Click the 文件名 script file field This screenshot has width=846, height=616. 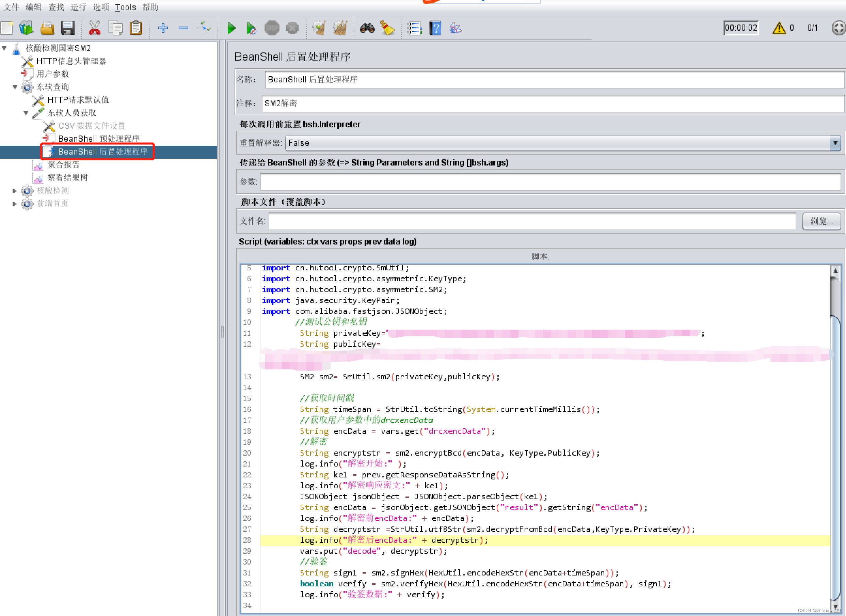click(x=532, y=221)
